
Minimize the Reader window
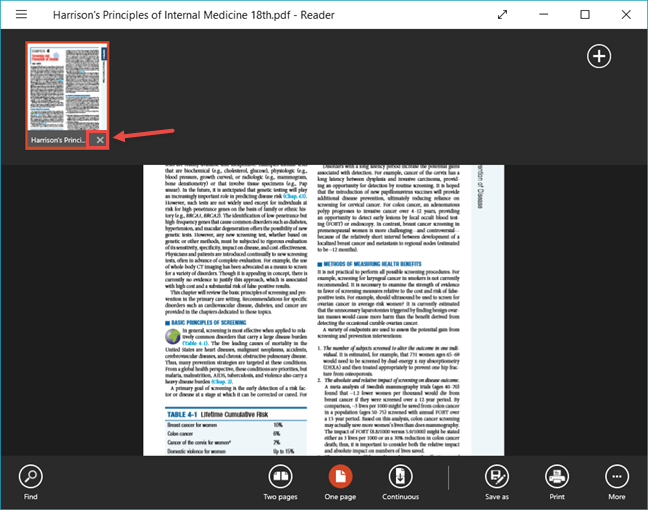543,14
